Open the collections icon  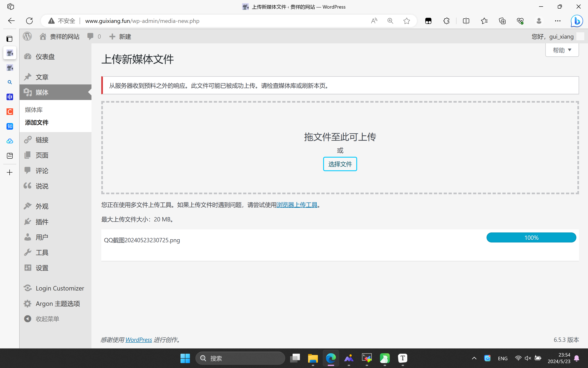pos(502,21)
